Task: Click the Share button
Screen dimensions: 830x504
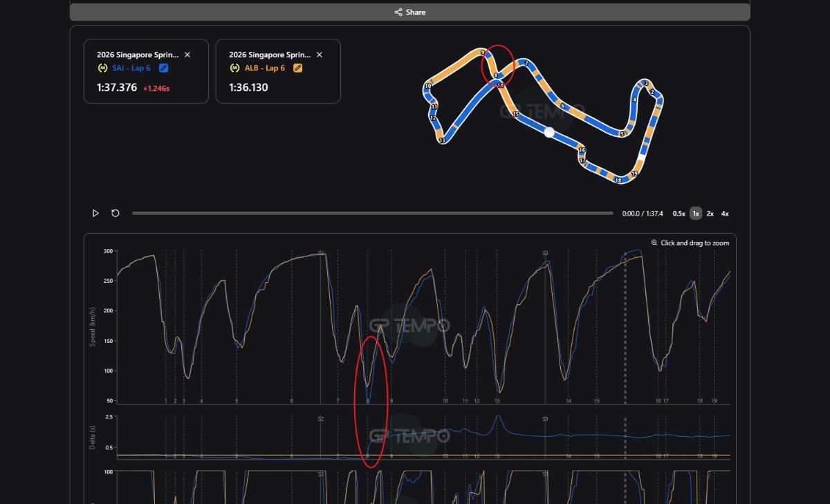Action: click(409, 12)
